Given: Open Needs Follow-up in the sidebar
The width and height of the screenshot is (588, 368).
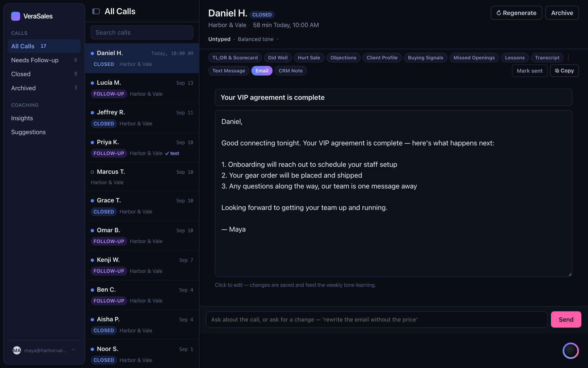Looking at the screenshot, I should click(44, 60).
